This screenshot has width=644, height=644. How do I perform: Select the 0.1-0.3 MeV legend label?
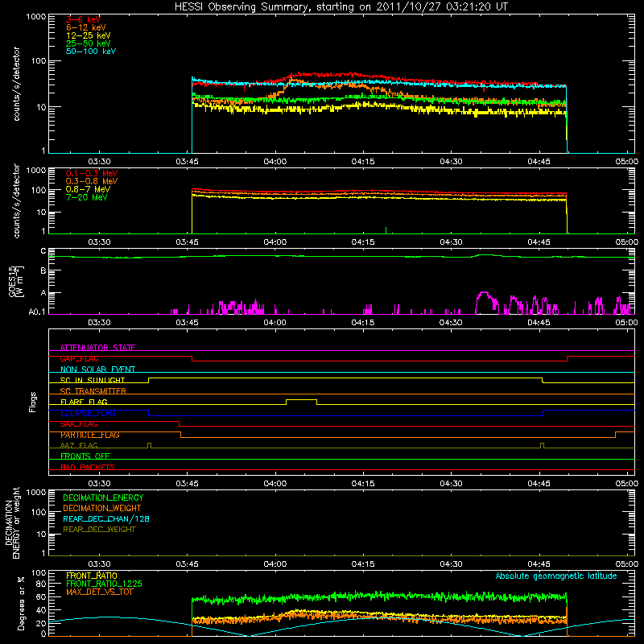92,173
